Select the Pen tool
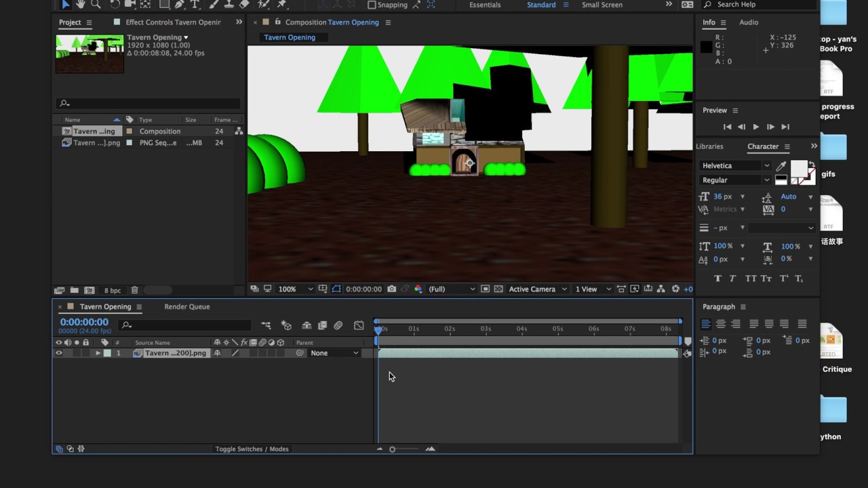The width and height of the screenshot is (868, 488). tap(179, 4)
